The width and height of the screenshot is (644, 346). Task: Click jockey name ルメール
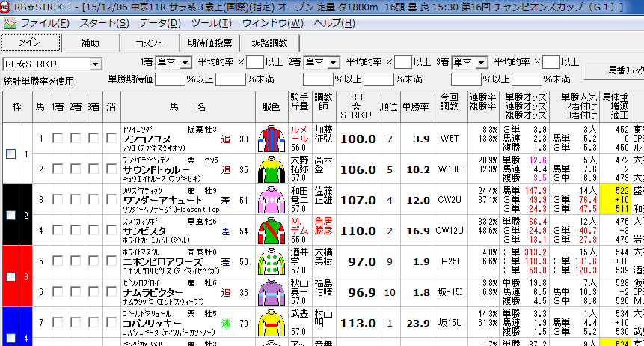[x=299, y=134]
